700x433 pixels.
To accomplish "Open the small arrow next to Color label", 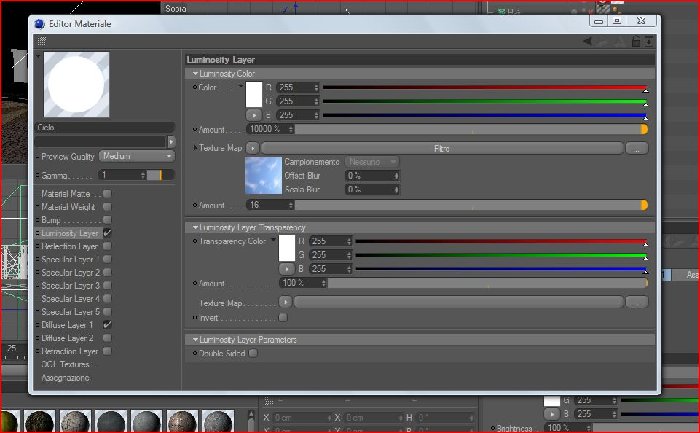I will coord(241,86).
